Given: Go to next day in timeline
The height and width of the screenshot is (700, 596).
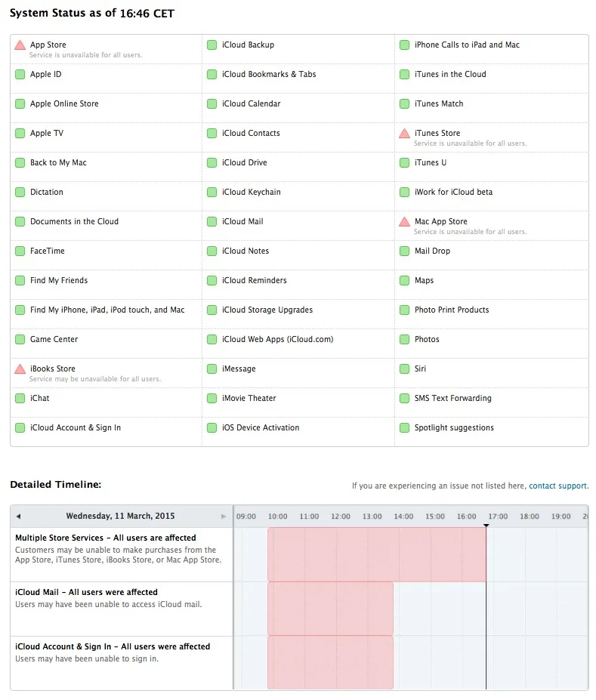Looking at the screenshot, I should tap(224, 517).
